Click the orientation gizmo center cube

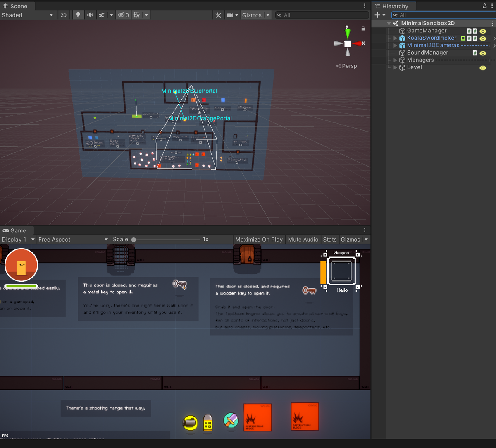coord(348,43)
